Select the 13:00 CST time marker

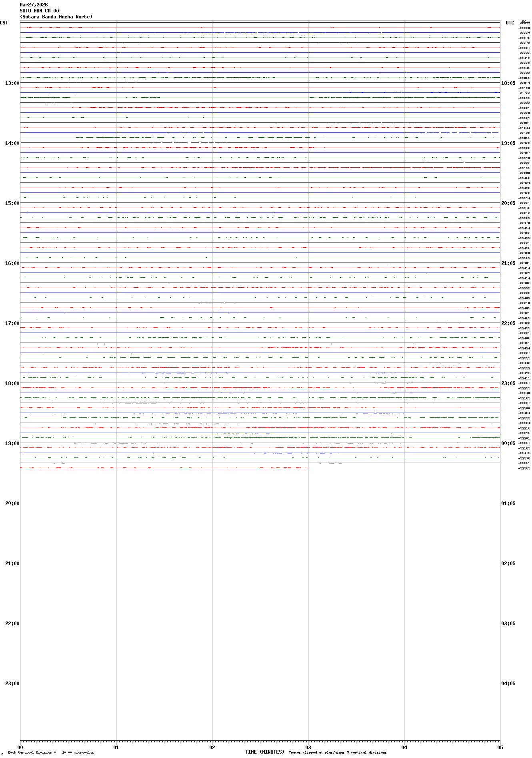12,83
